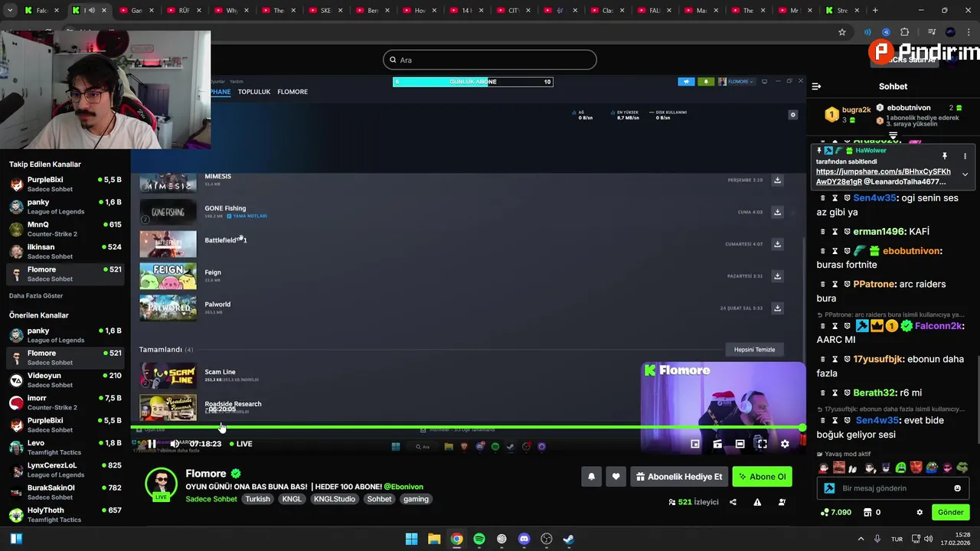Bookmark this page with star icon
Screen dimensions: 980x551
(x=842, y=32)
